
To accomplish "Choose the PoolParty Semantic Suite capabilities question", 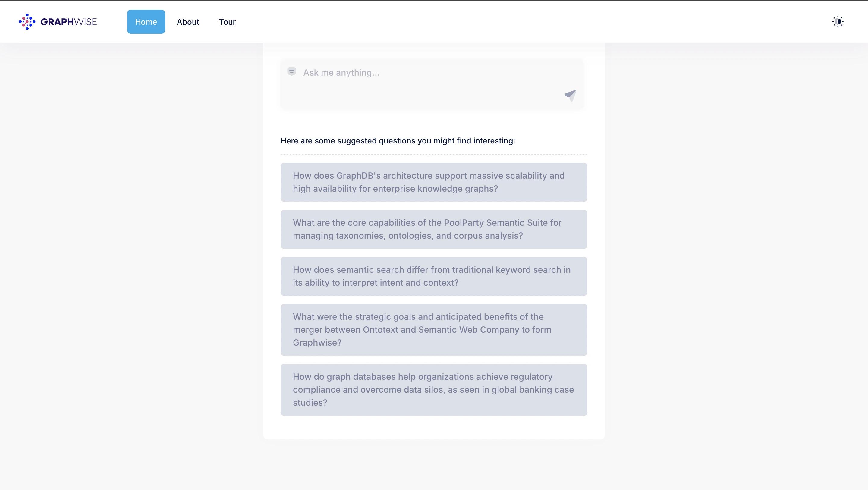I will pos(434,229).
